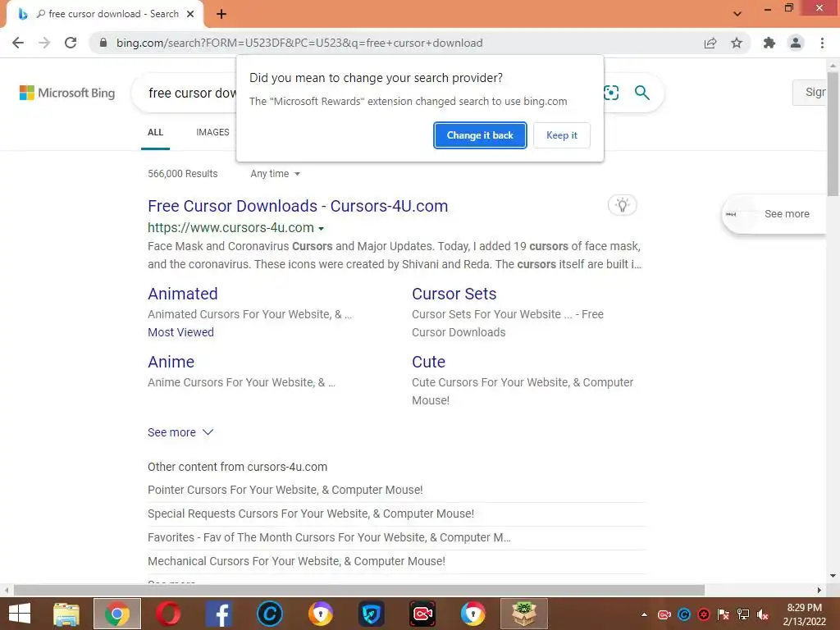Viewport: 840px width, 630px height.
Task: Click Keep it button
Action: coord(562,135)
